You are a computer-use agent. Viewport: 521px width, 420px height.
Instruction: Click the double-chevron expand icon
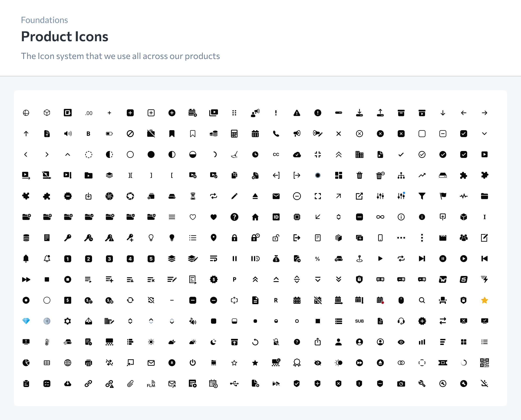(x=339, y=154)
